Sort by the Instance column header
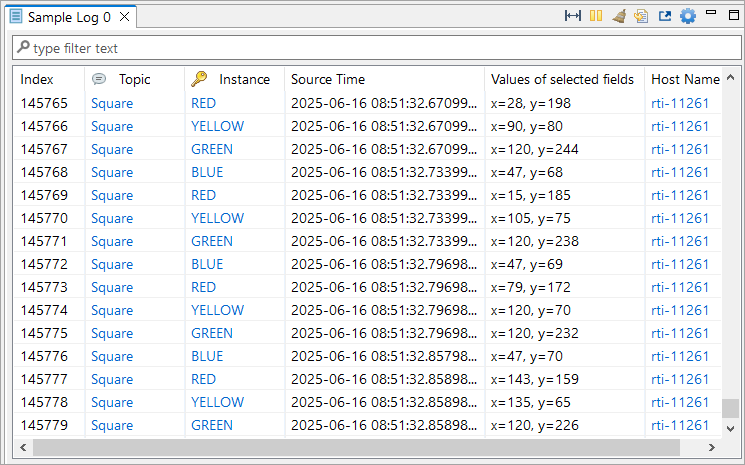745x465 pixels. click(235, 79)
